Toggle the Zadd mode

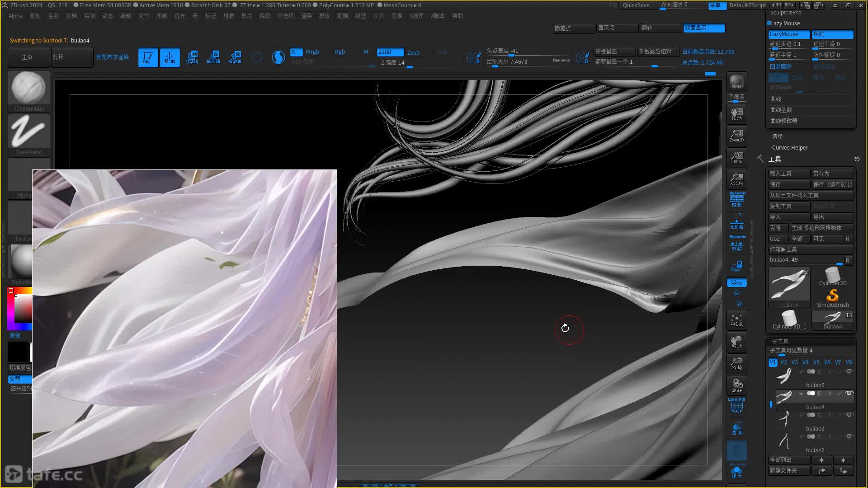click(390, 52)
